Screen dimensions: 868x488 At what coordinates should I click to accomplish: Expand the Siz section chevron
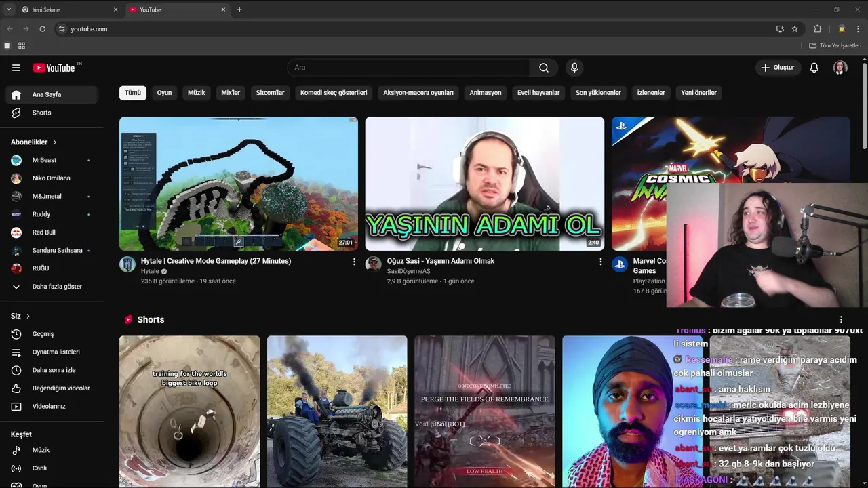pyautogui.click(x=28, y=317)
